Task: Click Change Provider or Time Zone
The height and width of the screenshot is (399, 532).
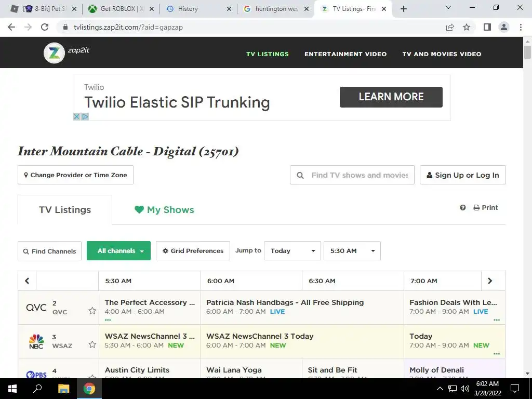Action: click(75, 175)
